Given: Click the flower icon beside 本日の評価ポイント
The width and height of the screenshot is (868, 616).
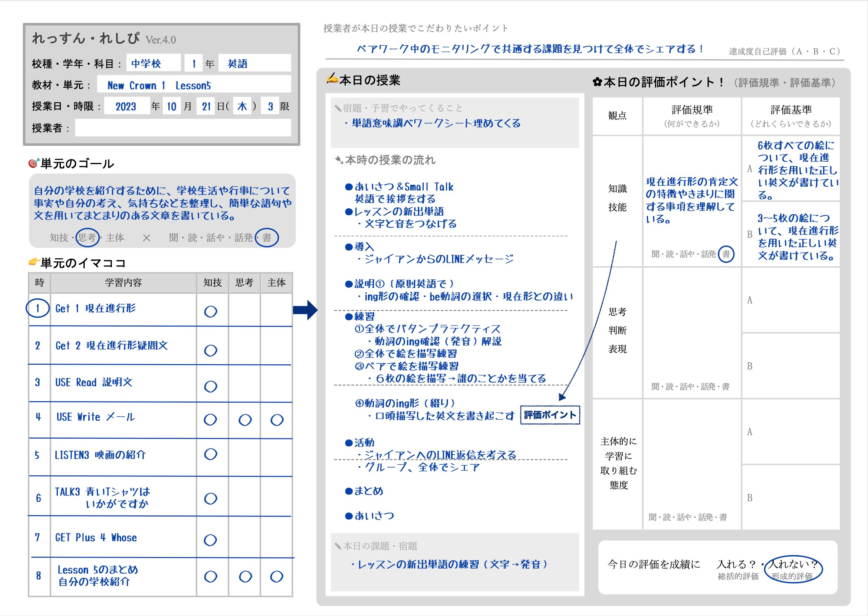Looking at the screenshot, I should click(597, 82).
